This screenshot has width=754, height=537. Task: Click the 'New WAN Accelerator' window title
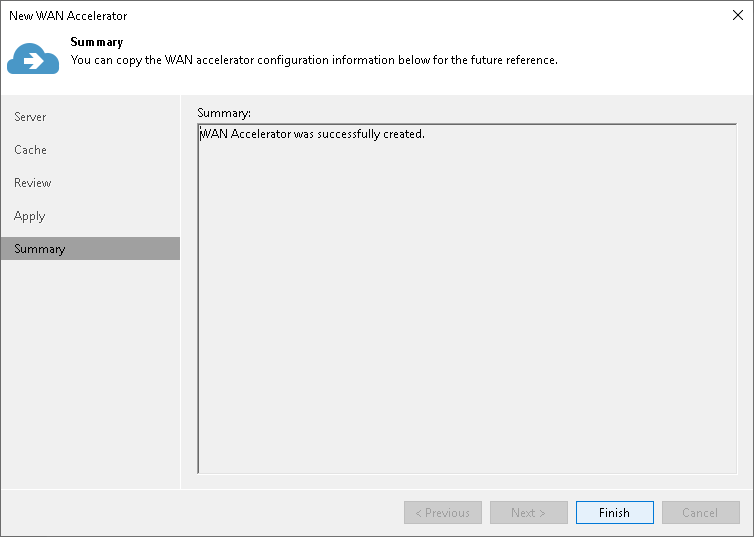[68, 16]
